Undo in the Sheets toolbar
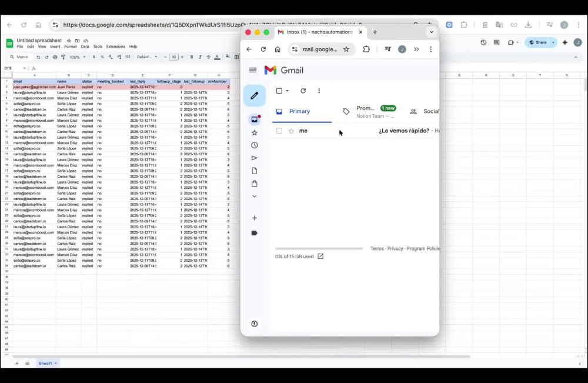Image resolution: width=588 pixels, height=383 pixels. coord(38,57)
